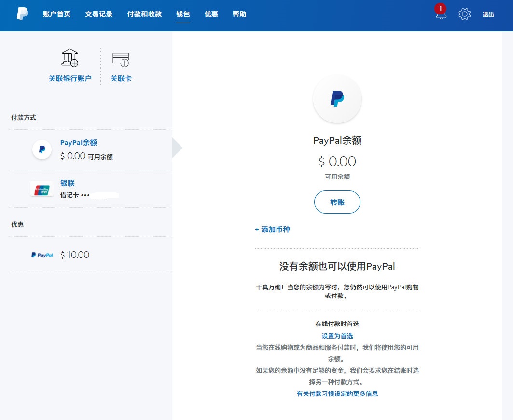
Task: Open 帮助 in the navigation
Action: [239, 14]
